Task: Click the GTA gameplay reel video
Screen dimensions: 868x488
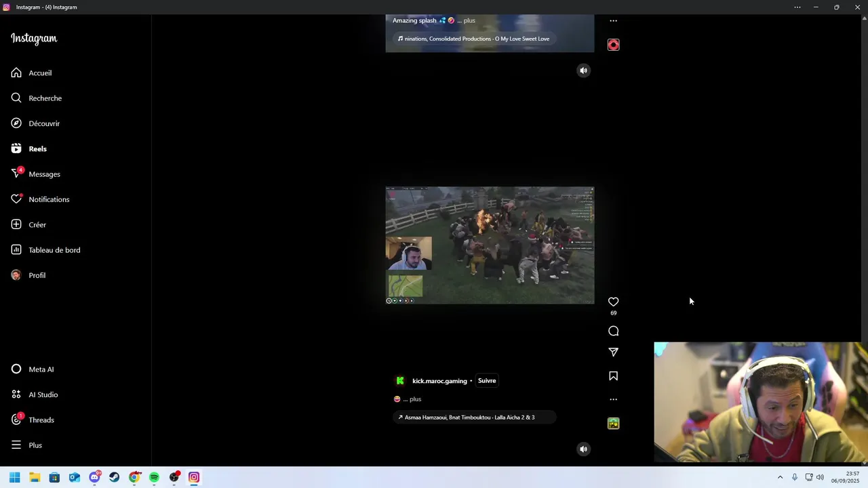Action: pos(490,245)
